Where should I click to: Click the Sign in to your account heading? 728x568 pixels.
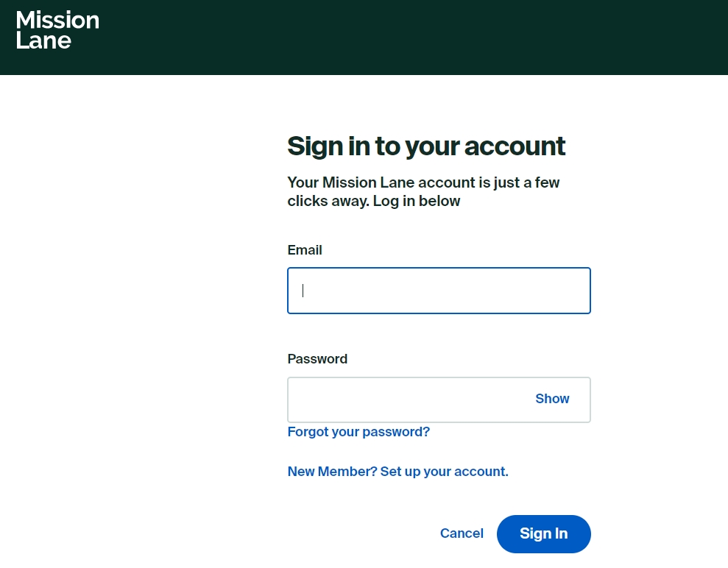[425, 146]
